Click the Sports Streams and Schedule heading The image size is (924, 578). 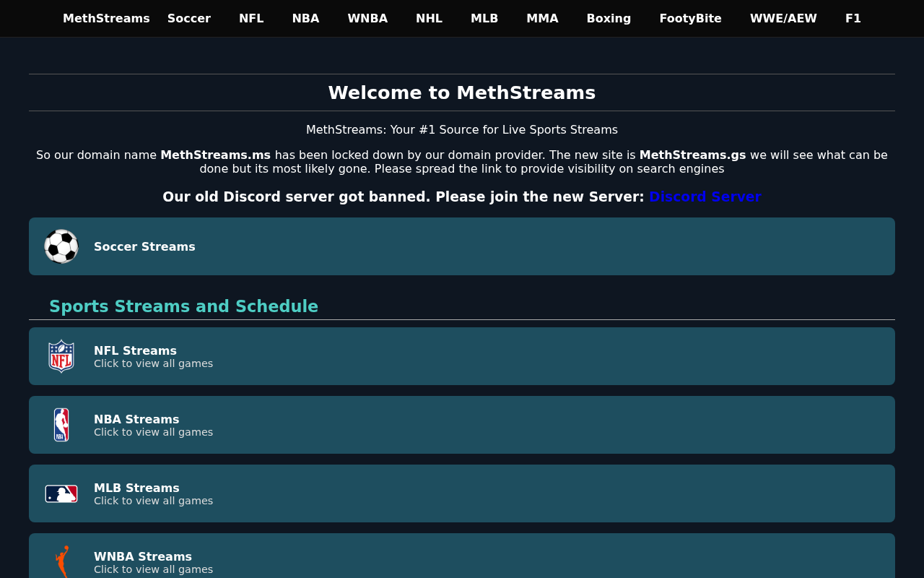[x=183, y=306]
